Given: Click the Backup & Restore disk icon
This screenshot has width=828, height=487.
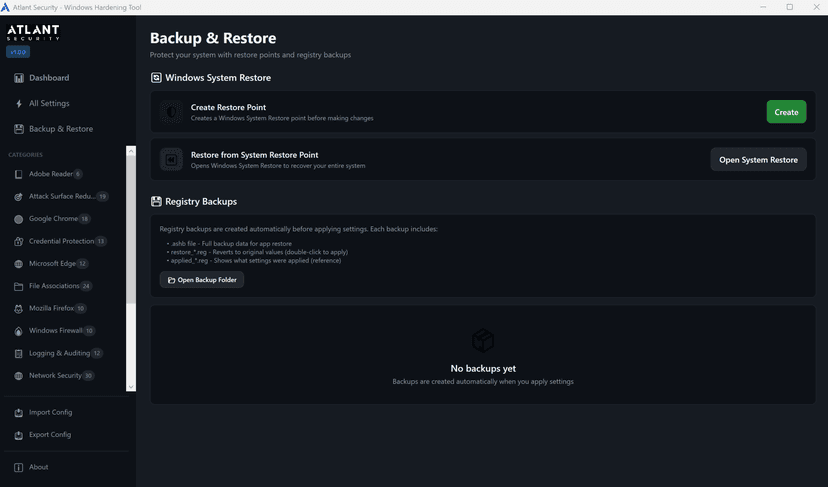Looking at the screenshot, I should click(19, 129).
